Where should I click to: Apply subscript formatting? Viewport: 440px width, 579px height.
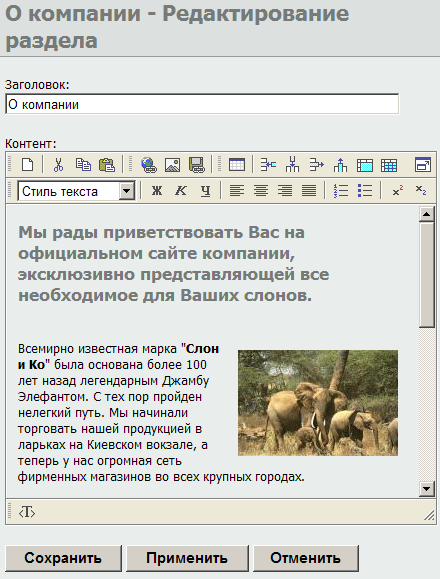421,190
